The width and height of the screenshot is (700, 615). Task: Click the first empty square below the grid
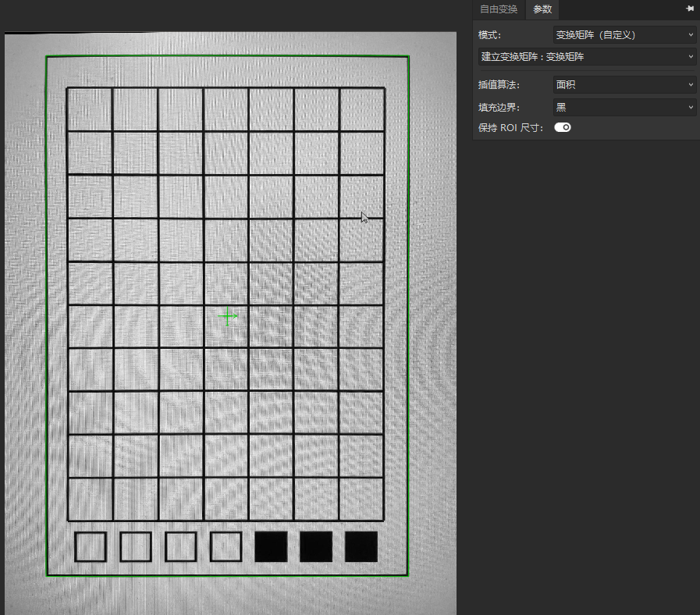[x=90, y=546]
